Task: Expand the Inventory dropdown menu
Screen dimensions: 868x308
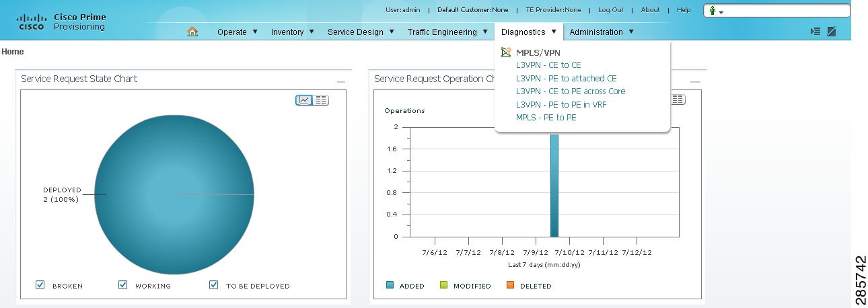Action: [293, 32]
